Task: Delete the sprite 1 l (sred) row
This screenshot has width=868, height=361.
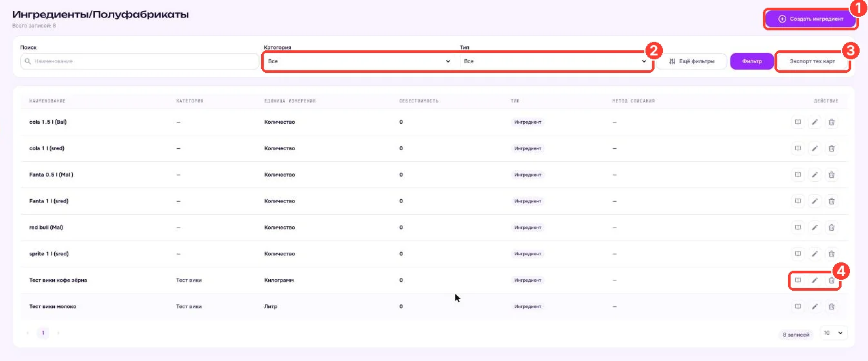Action: pyautogui.click(x=831, y=254)
